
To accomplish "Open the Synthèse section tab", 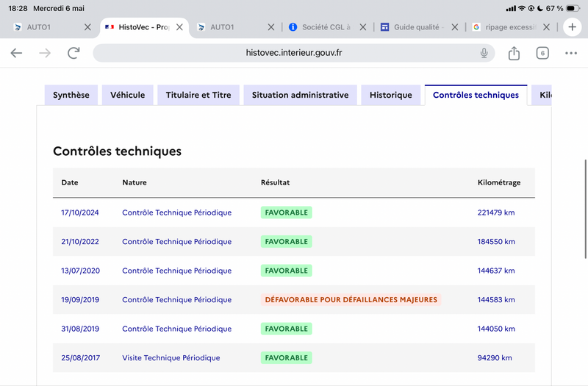I will 71,95.
